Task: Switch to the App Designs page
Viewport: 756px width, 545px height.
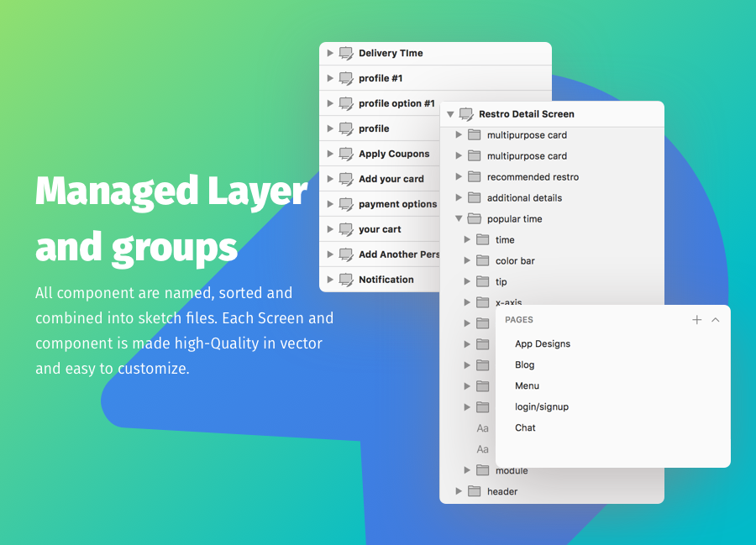Action: [x=542, y=343]
